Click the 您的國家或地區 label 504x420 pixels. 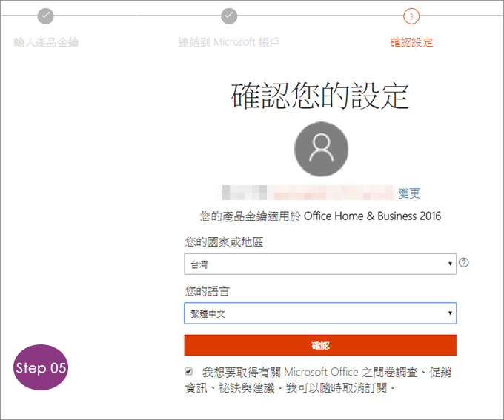coord(224,242)
